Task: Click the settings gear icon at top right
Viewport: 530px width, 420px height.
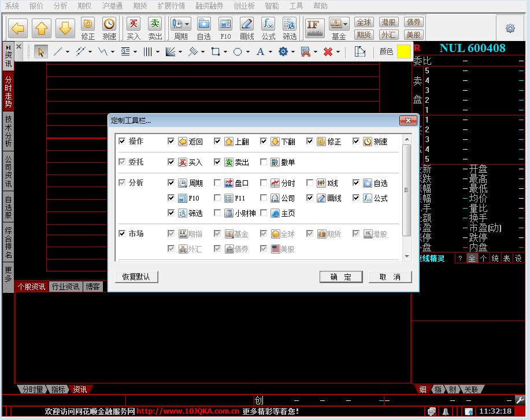Action: pos(510,28)
